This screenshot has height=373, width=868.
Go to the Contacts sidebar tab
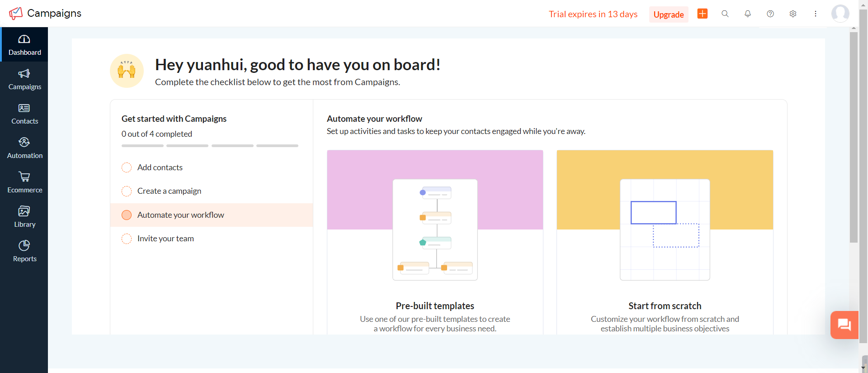tap(24, 114)
